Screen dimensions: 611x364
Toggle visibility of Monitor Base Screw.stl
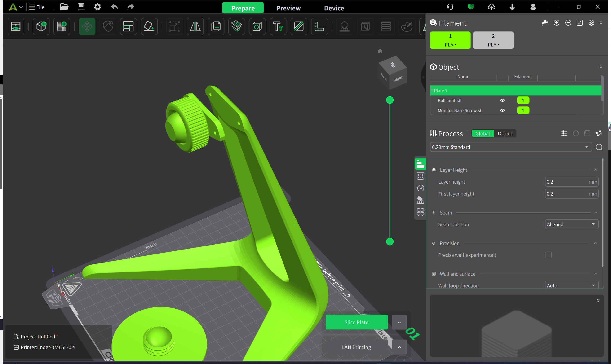503,110
